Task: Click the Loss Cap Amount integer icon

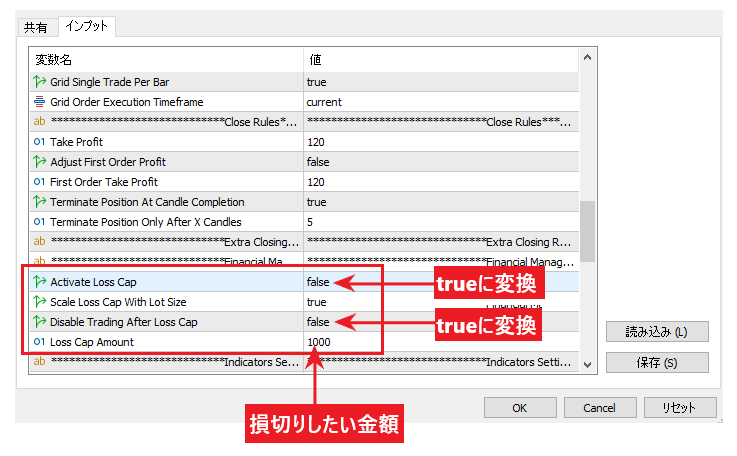Action: click(x=40, y=342)
